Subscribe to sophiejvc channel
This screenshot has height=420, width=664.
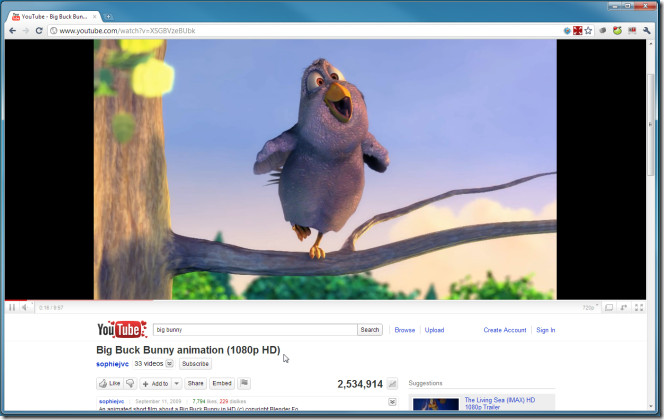click(x=195, y=364)
